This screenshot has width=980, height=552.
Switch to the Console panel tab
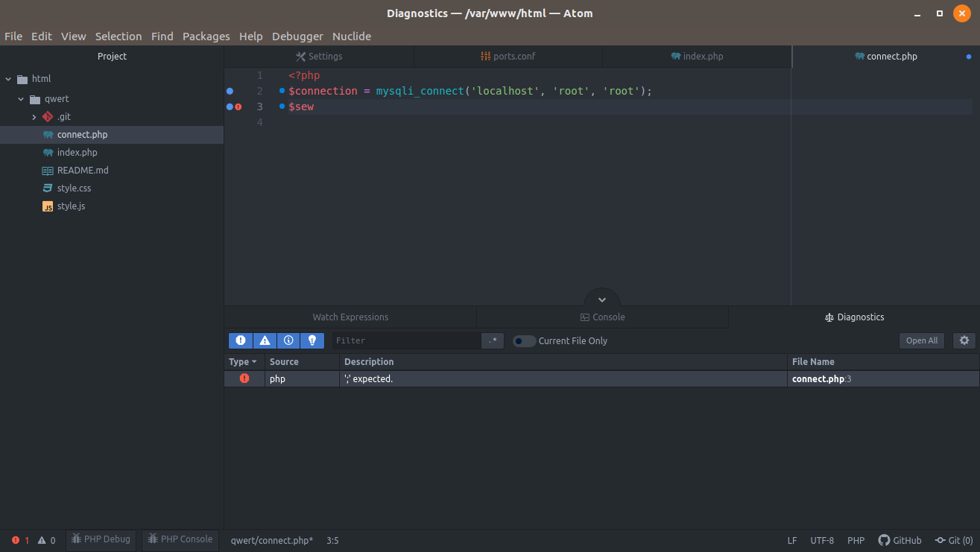tap(602, 317)
